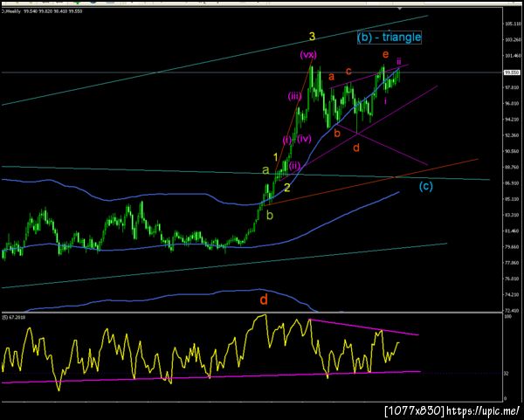Select the magenta 'ii' label near price
The image size is (524, 420).
[399, 61]
